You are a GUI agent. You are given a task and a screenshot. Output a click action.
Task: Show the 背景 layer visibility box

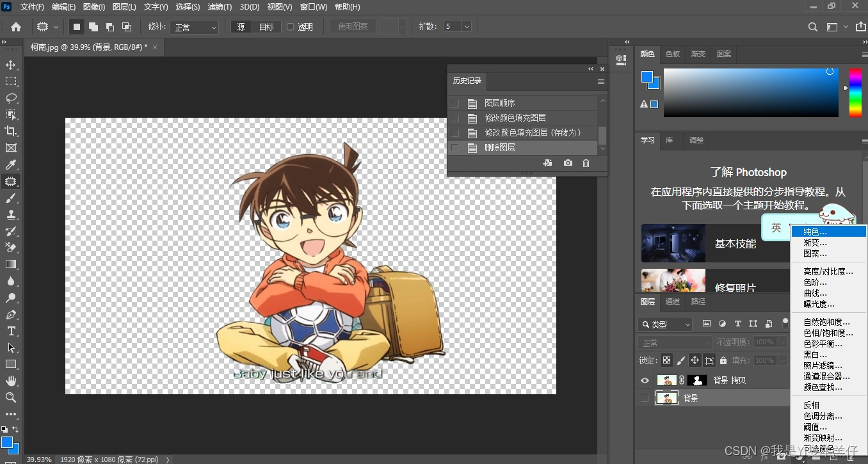pos(645,398)
